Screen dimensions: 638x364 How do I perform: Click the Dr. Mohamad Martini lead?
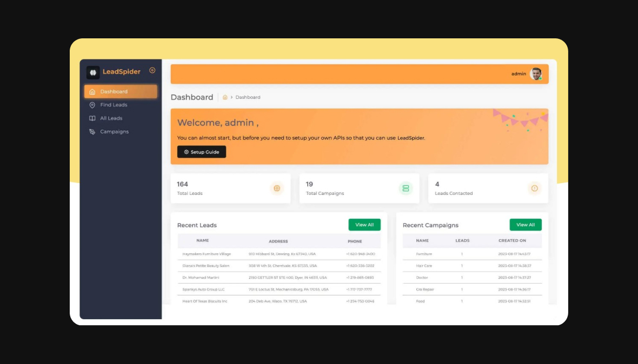201,278
